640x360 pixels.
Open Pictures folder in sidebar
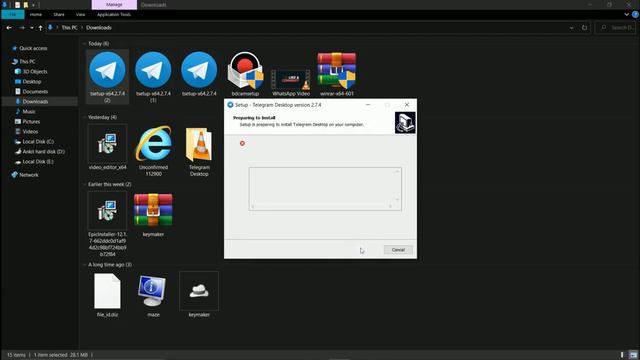click(27, 122)
